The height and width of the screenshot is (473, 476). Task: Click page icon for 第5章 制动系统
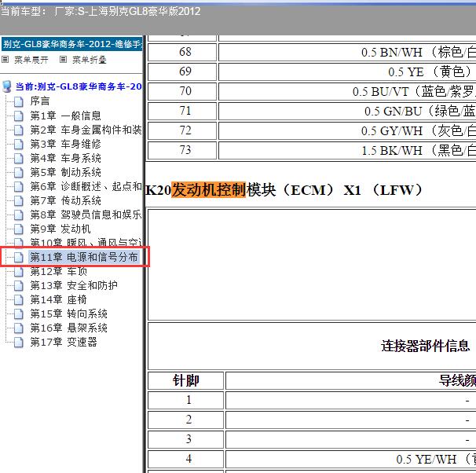pyautogui.click(x=19, y=173)
